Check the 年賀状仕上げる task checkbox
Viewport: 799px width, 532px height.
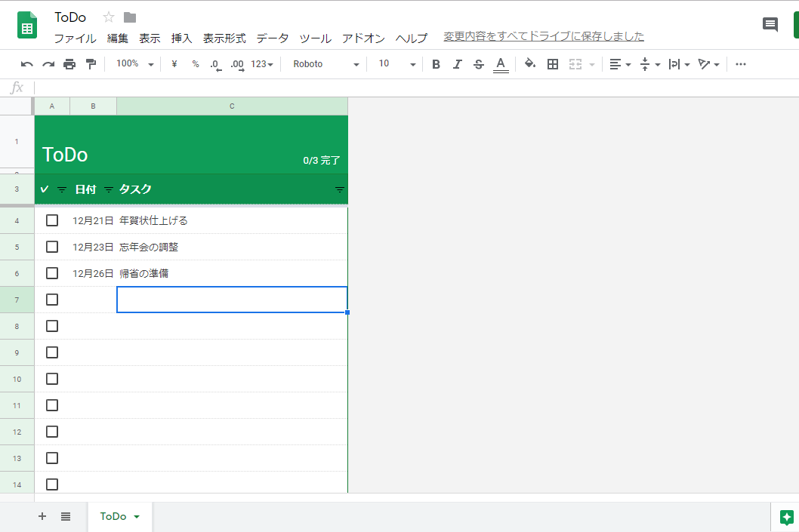coord(52,220)
